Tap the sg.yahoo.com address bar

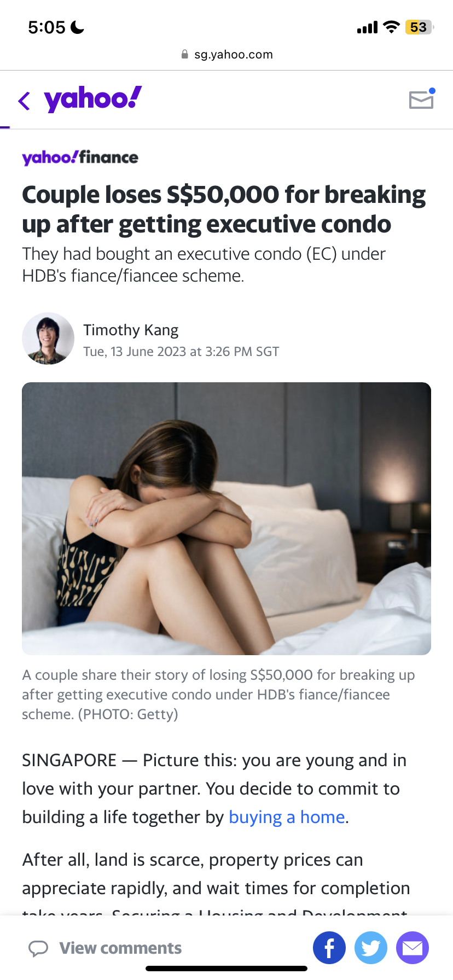[226, 54]
